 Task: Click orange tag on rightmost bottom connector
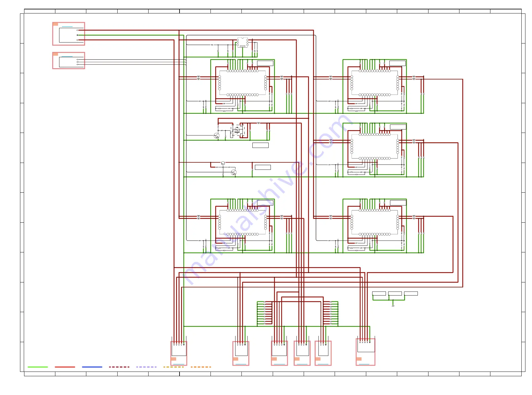(359, 359)
